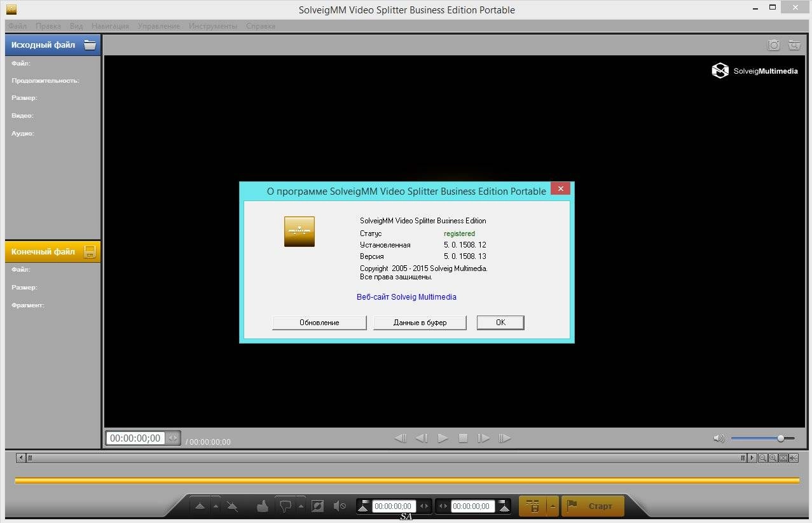This screenshot has height=523, width=812.
Task: Open the Справка menu
Action: pos(260,26)
